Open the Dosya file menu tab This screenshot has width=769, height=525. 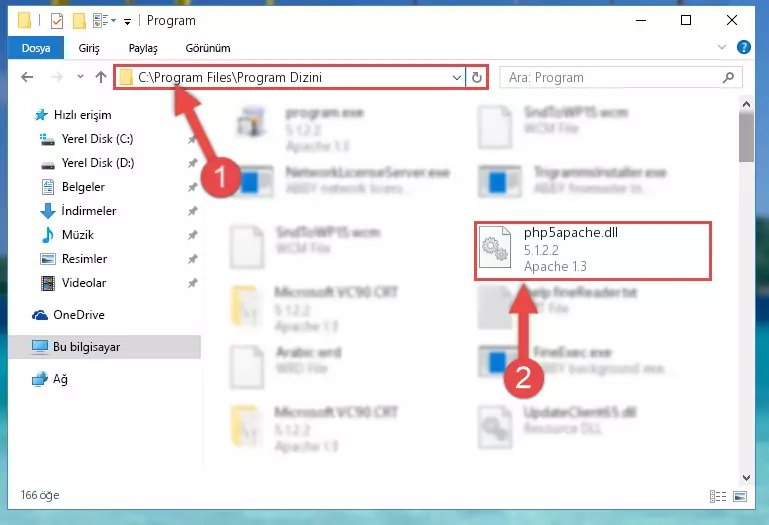[x=36, y=48]
